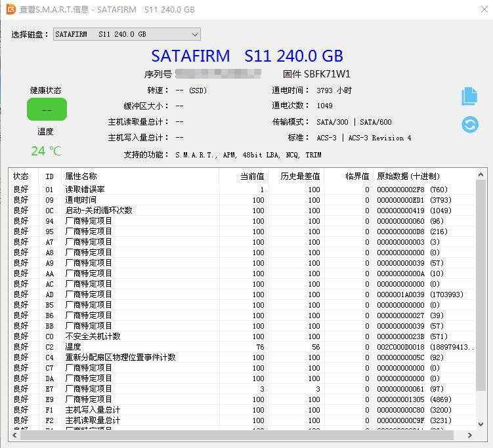The image size is (493, 448).
Task: Click the vertical scrollbar thumb
Action: [481, 285]
